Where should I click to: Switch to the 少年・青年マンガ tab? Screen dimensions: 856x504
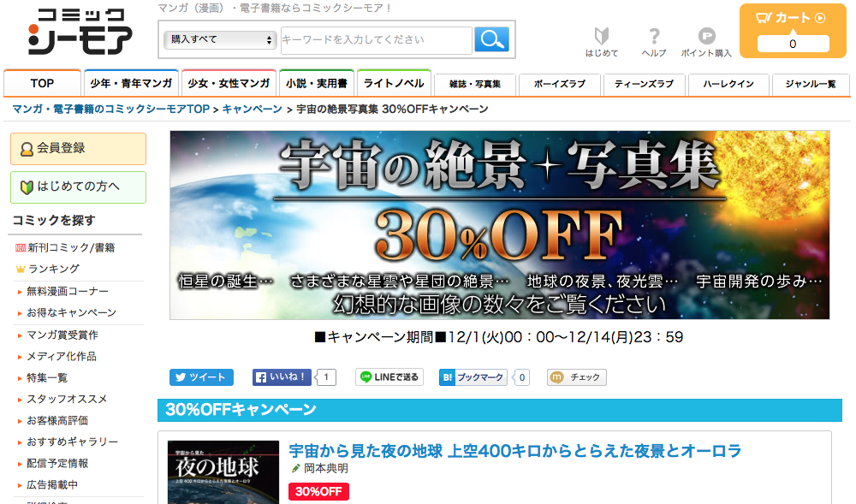[131, 83]
